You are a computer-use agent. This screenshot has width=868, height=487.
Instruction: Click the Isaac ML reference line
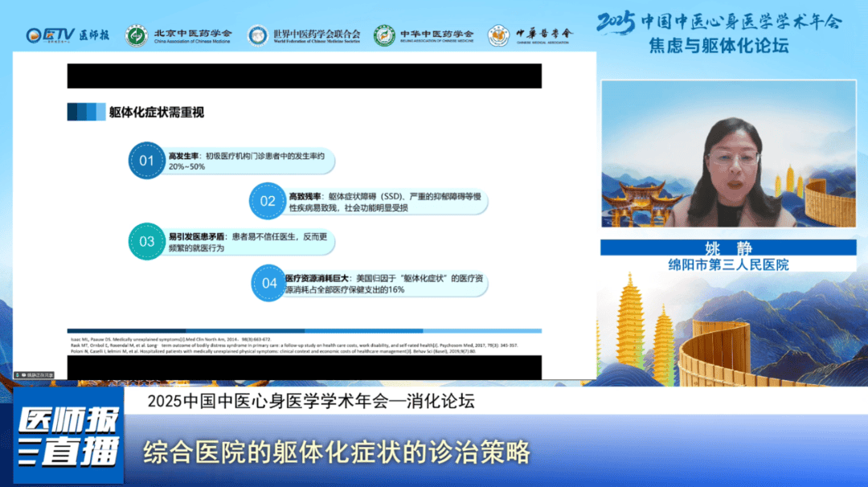[x=171, y=339]
